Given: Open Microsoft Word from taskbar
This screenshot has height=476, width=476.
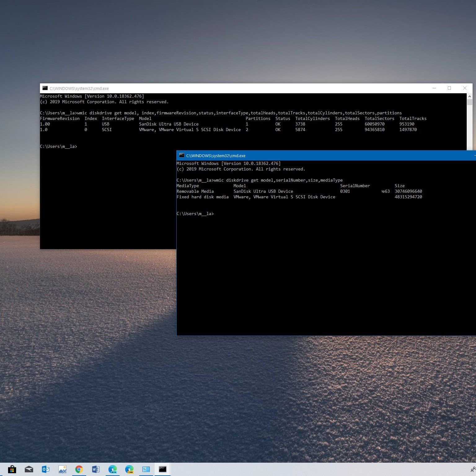Looking at the screenshot, I should (96, 469).
